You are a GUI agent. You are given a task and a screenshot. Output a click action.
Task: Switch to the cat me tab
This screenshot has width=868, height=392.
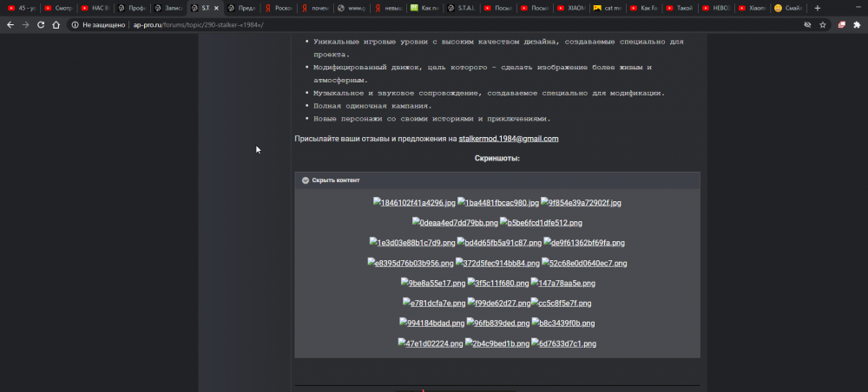tap(607, 9)
